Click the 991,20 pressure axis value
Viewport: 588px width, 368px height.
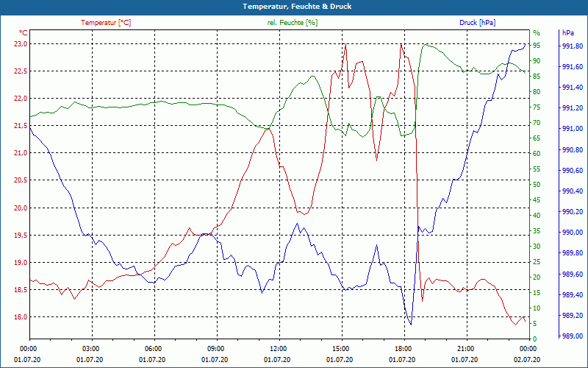pyautogui.click(x=573, y=108)
